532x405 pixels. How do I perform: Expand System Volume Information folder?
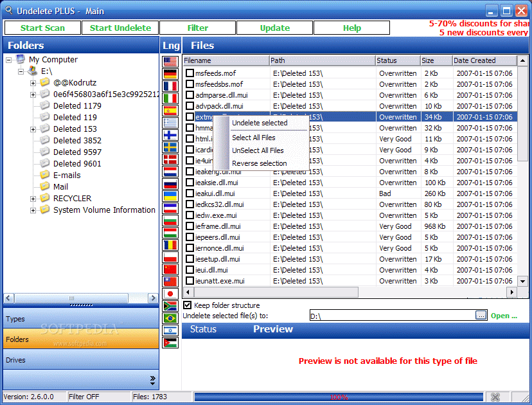[33, 210]
